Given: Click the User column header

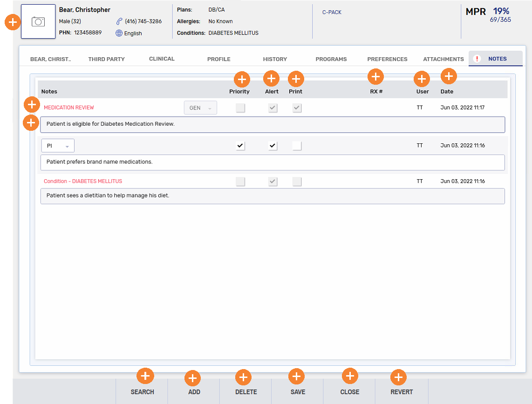Looking at the screenshot, I should [423, 92].
